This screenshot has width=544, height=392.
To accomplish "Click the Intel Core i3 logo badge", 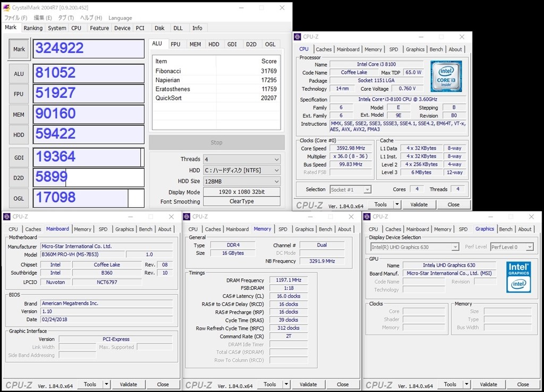I will 446,76.
